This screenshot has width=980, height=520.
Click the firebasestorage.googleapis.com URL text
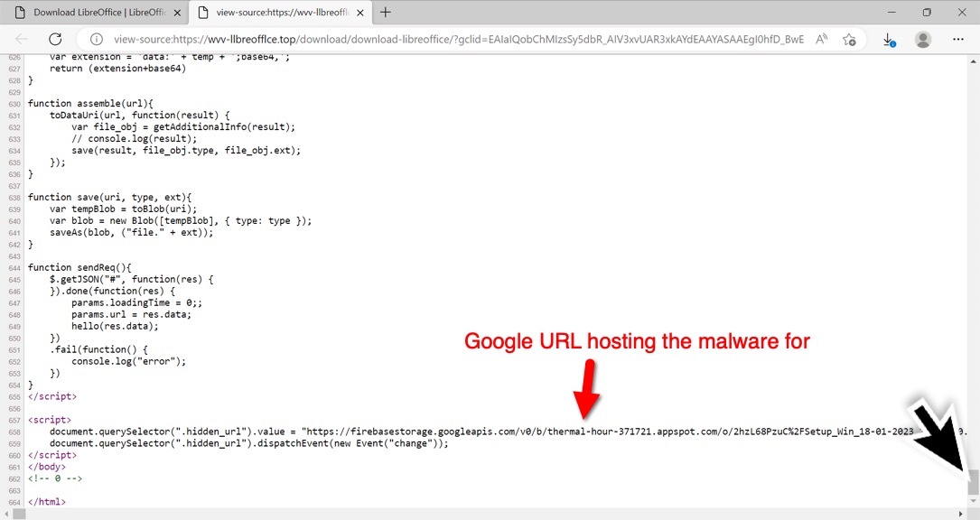[634, 432]
